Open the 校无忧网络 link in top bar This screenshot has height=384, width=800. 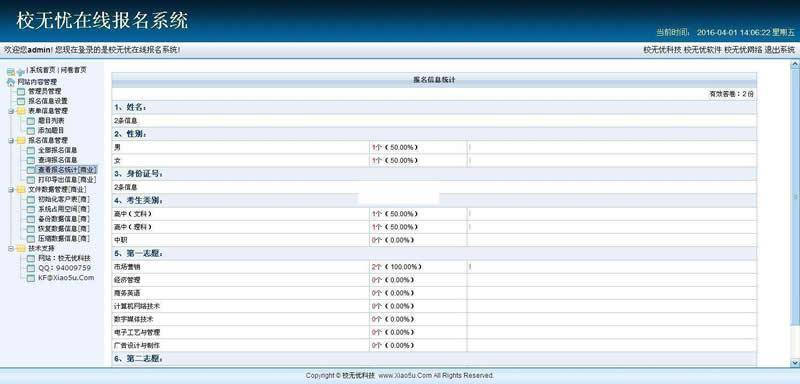coord(743,50)
